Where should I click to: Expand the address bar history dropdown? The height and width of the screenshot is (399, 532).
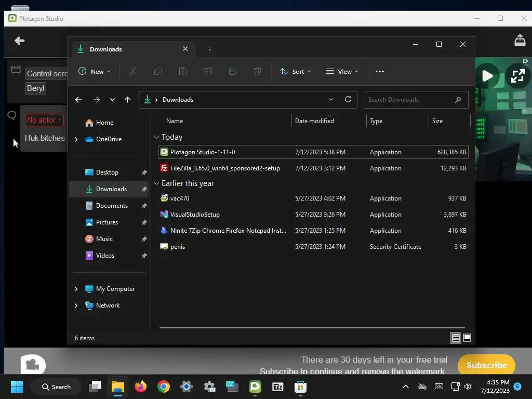(331, 99)
